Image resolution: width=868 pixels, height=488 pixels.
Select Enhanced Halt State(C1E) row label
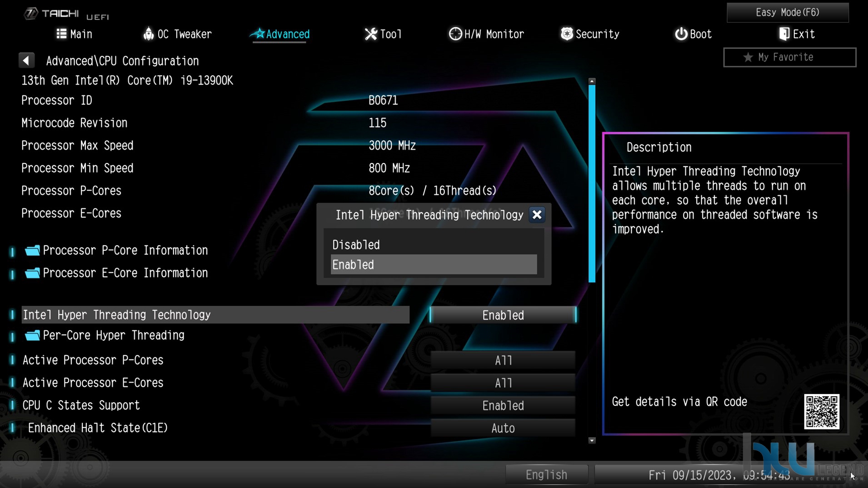click(98, 428)
